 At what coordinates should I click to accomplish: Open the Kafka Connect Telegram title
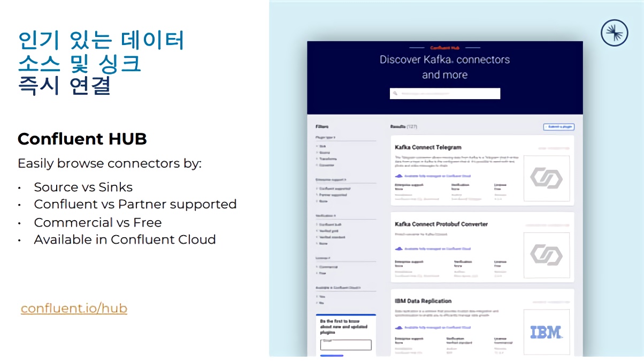pyautogui.click(x=428, y=147)
